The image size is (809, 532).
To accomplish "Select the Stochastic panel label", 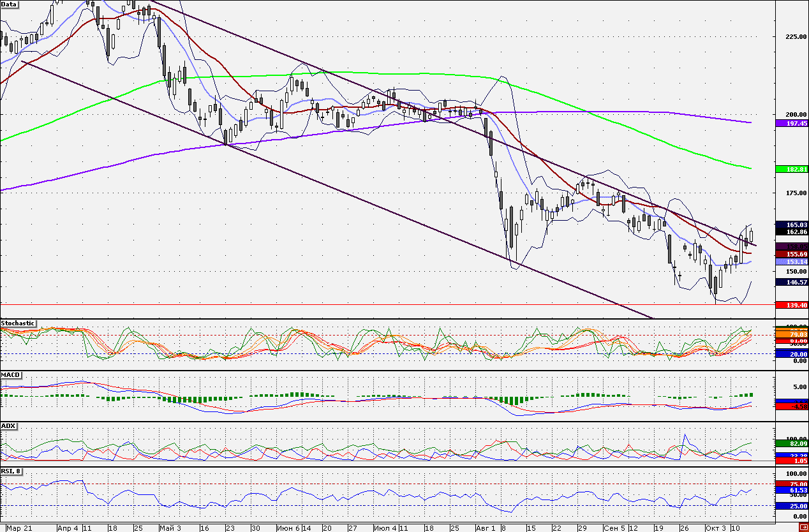I will pyautogui.click(x=18, y=323).
